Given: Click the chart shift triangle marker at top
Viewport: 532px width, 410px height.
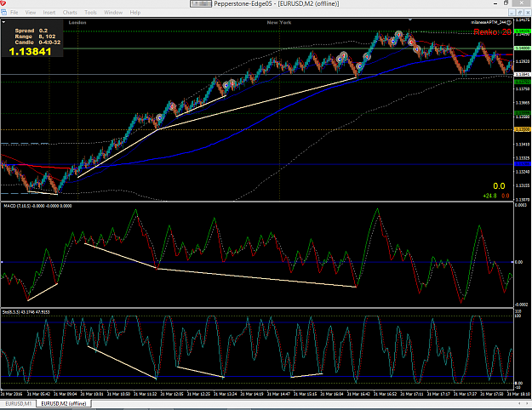Looking at the screenshot, I should [x=410, y=20].
